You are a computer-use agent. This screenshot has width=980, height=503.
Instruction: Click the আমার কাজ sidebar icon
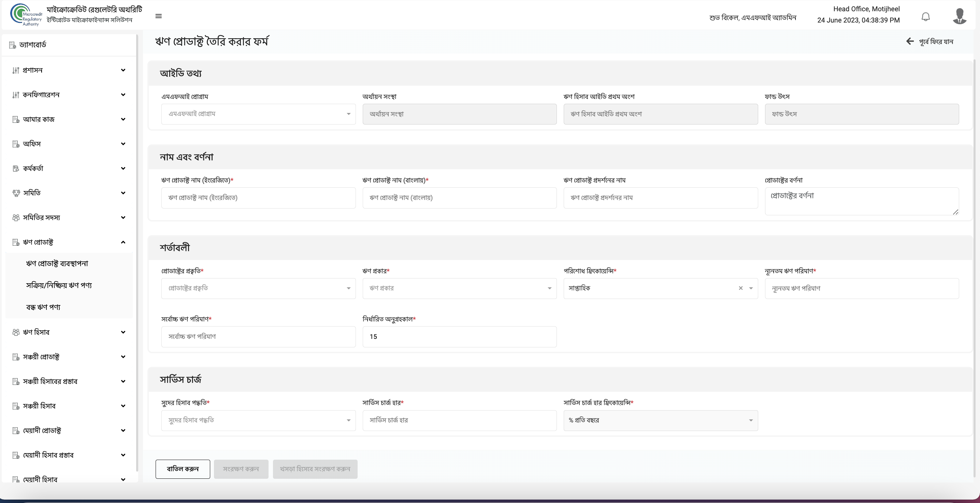click(x=16, y=119)
